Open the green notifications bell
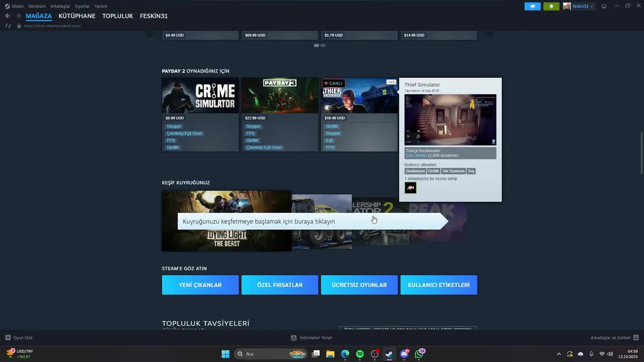644x362 pixels. click(551, 6)
